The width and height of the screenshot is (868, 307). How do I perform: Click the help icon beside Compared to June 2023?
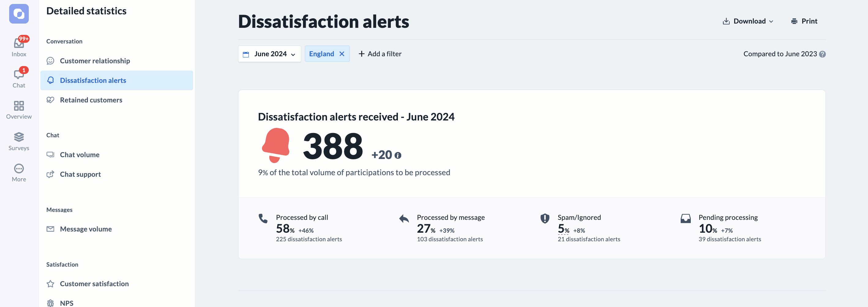[x=822, y=54]
